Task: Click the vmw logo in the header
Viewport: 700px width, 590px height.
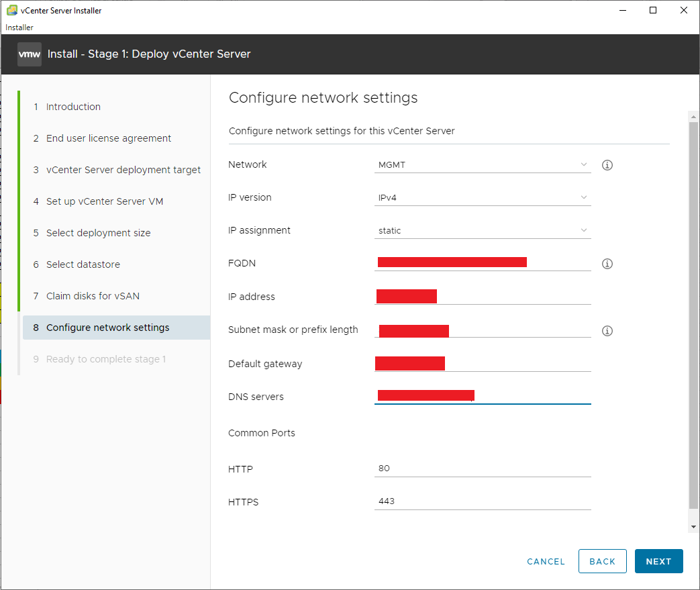Action: 30,54
